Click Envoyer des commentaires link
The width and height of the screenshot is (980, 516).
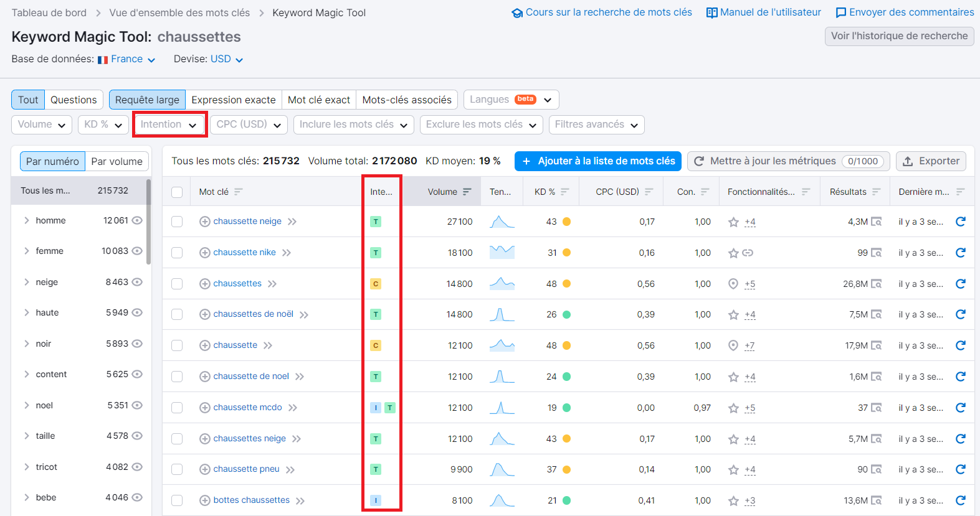[905, 12]
